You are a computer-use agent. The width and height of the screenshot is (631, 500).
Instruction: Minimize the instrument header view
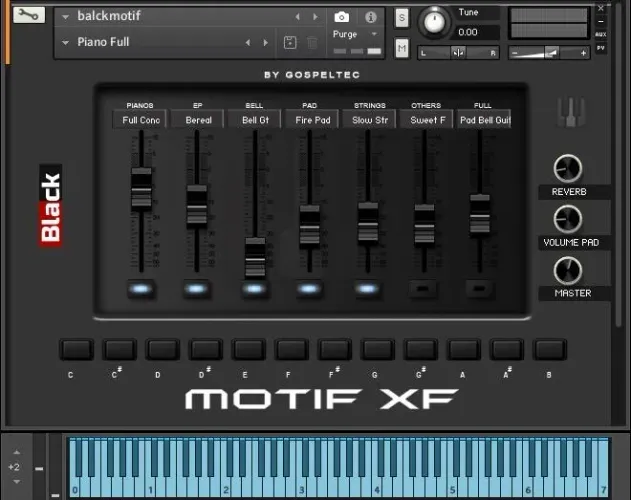[x=601, y=21]
